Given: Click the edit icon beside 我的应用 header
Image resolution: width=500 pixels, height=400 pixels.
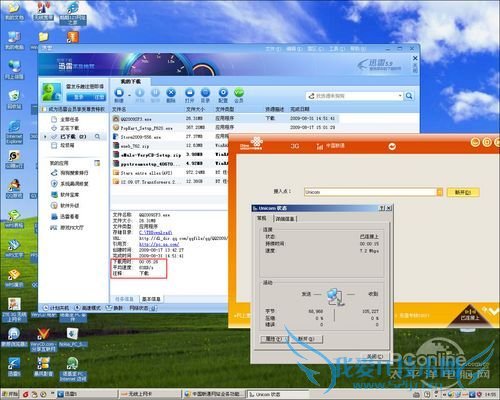Looking at the screenshot, I should coord(97,163).
